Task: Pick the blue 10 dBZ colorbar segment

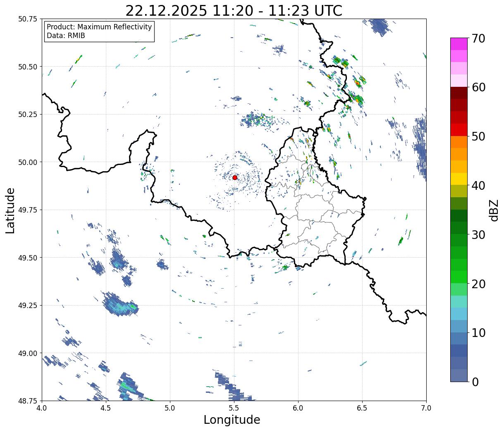Action: 459,326
